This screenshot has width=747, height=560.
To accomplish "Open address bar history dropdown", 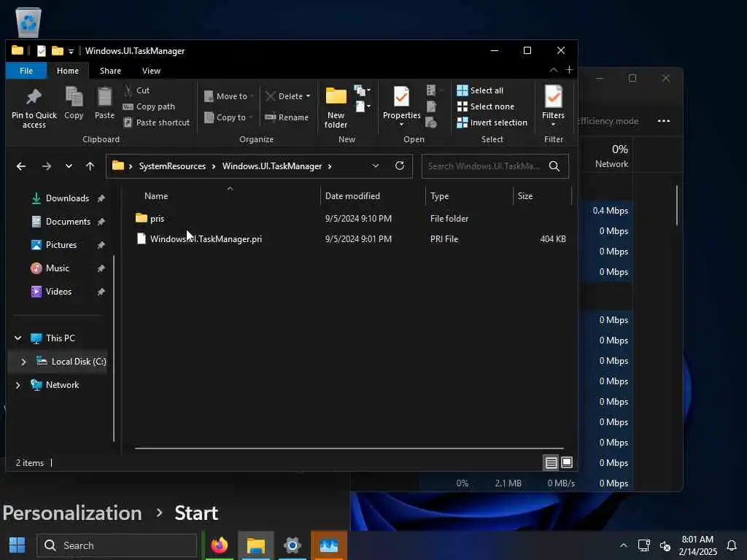I will click(376, 166).
